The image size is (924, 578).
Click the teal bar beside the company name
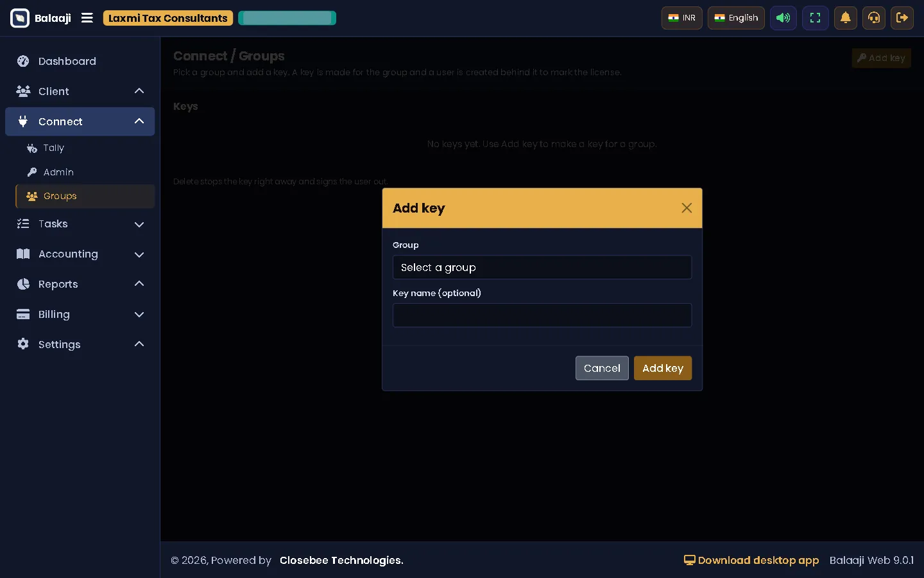(x=287, y=18)
